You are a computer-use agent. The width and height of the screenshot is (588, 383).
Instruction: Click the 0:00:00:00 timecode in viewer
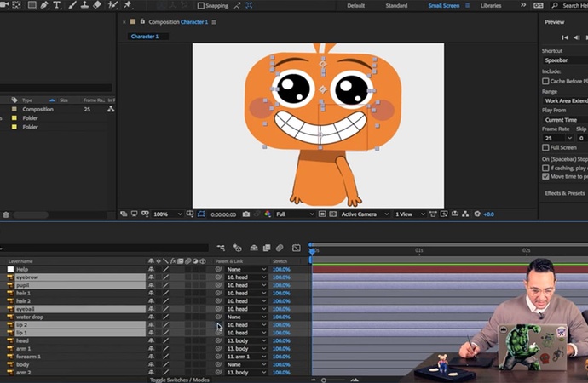click(x=223, y=214)
